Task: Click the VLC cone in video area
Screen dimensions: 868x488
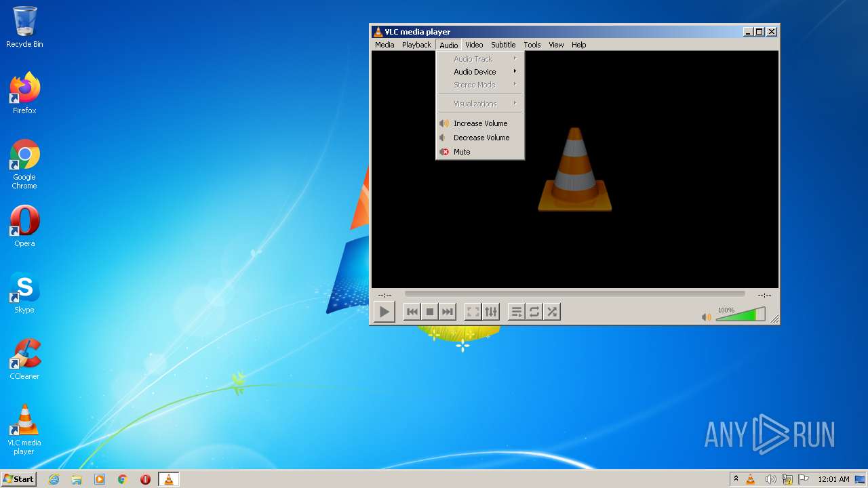Action: (x=575, y=169)
